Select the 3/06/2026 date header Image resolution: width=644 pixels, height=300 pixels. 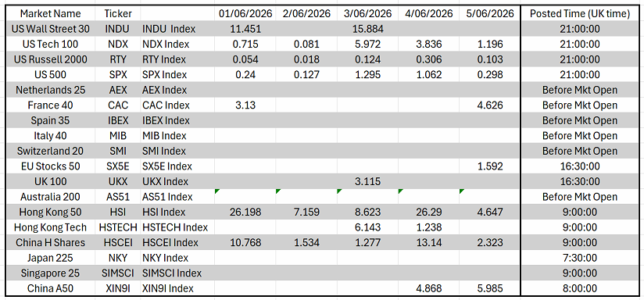[x=367, y=13]
